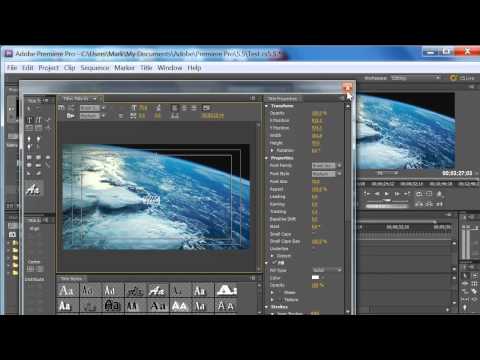This screenshot has width=480, height=360.
Task: Expand the Distort property
Action: coord(272,256)
